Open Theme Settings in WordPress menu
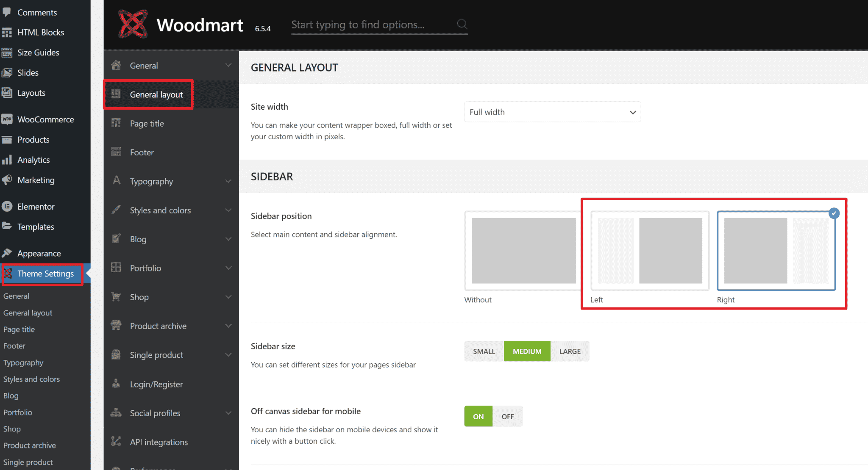 coord(45,274)
